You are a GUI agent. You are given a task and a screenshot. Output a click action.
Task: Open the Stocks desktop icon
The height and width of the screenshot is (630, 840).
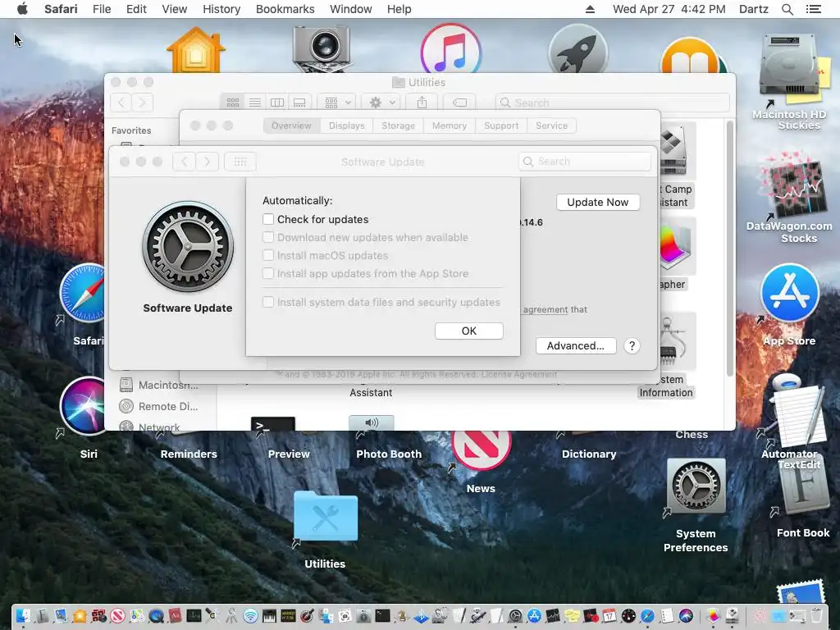(796, 185)
